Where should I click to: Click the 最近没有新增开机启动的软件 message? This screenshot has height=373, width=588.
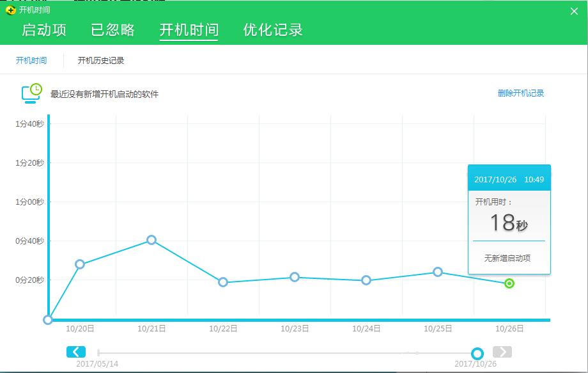pyautogui.click(x=104, y=94)
